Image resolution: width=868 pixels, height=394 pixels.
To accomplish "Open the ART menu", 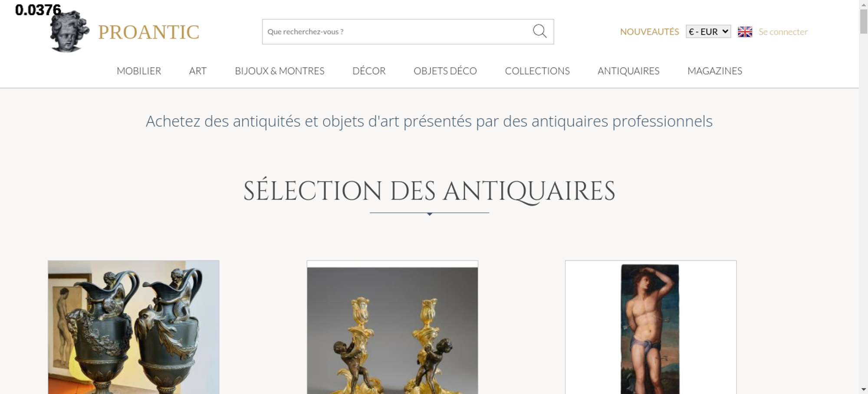I will click(198, 71).
